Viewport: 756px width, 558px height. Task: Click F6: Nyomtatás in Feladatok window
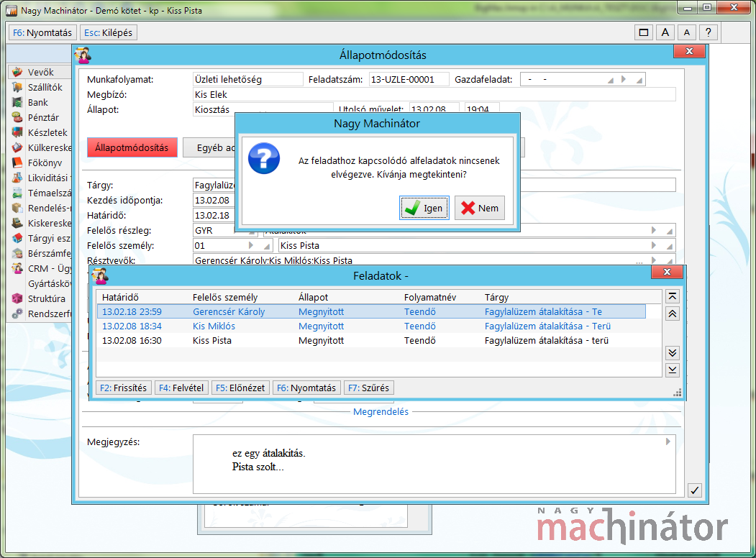point(306,388)
